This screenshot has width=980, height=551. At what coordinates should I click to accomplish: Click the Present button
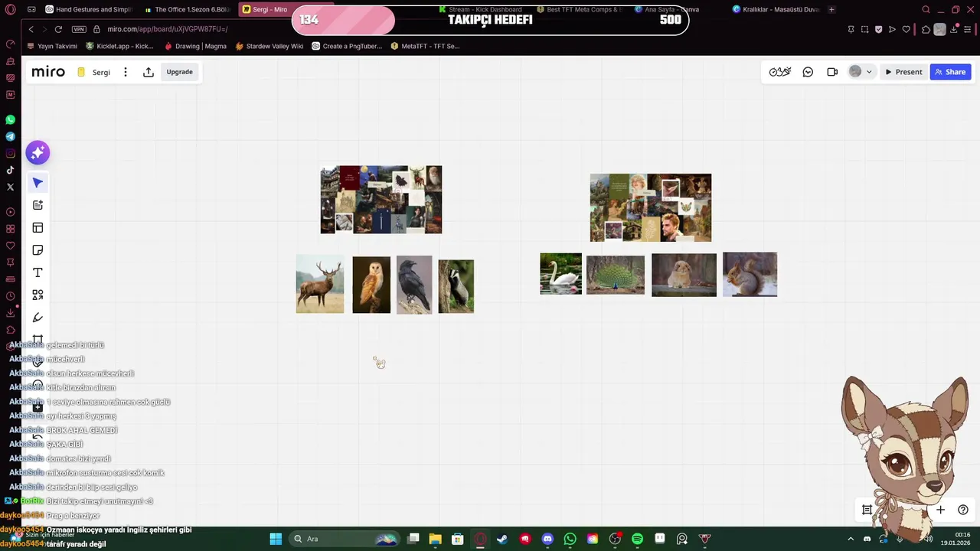click(x=903, y=72)
